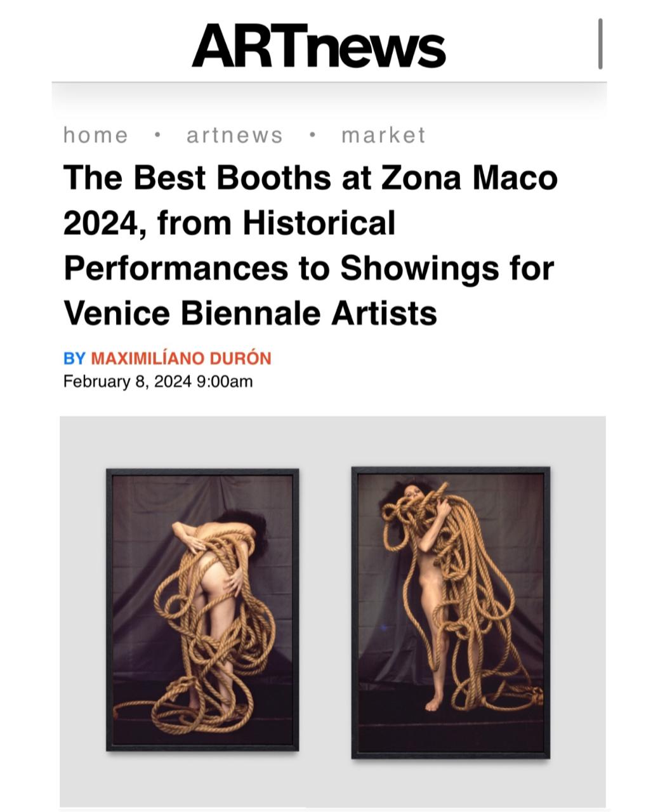This screenshot has width=665, height=812.
Task: Click the February 8, 2024 publish date
Action: coord(127,381)
